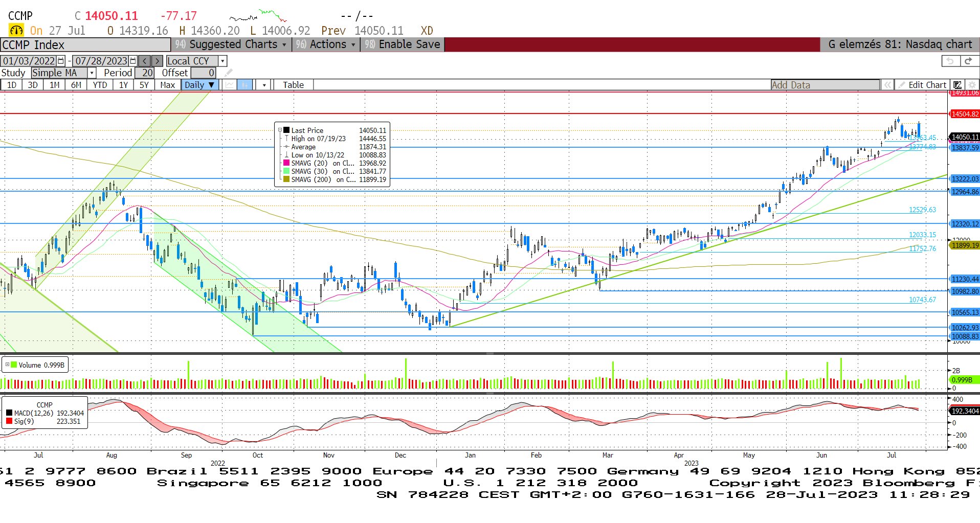Open chart annotations tool icon
Screen dimensions: 980x523
[x=957, y=85]
